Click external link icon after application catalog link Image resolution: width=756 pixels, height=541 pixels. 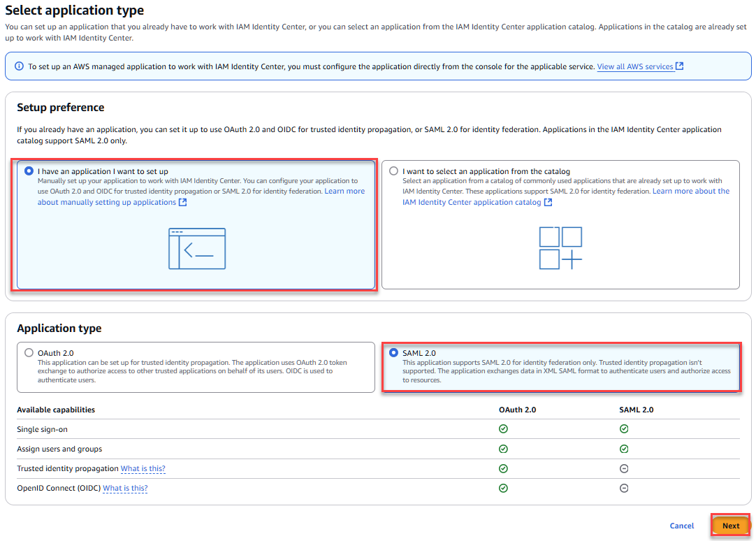548,203
